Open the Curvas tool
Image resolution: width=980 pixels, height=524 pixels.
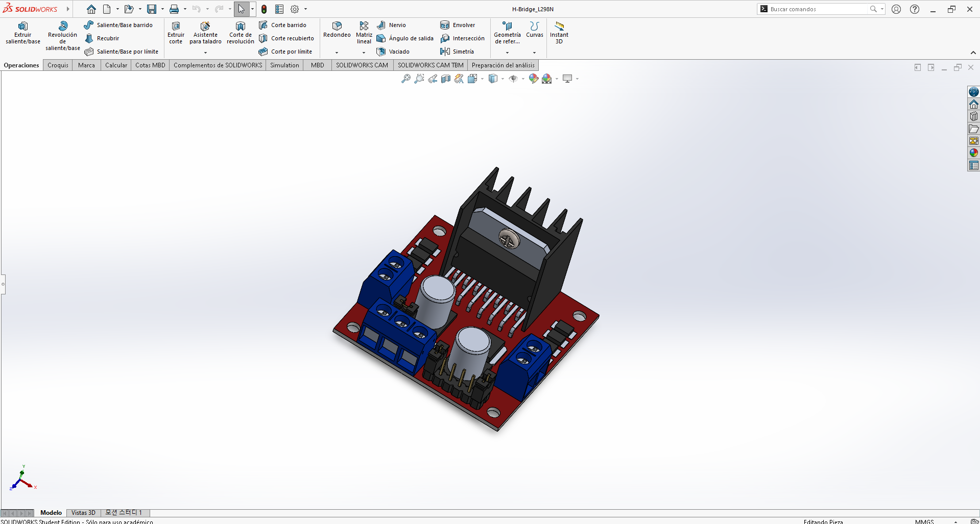pos(535,30)
